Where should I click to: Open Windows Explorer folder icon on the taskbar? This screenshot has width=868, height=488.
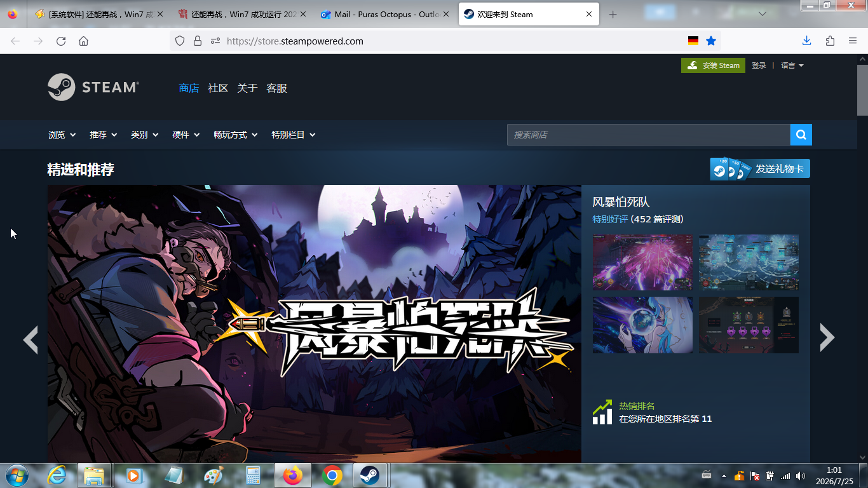[x=94, y=475]
